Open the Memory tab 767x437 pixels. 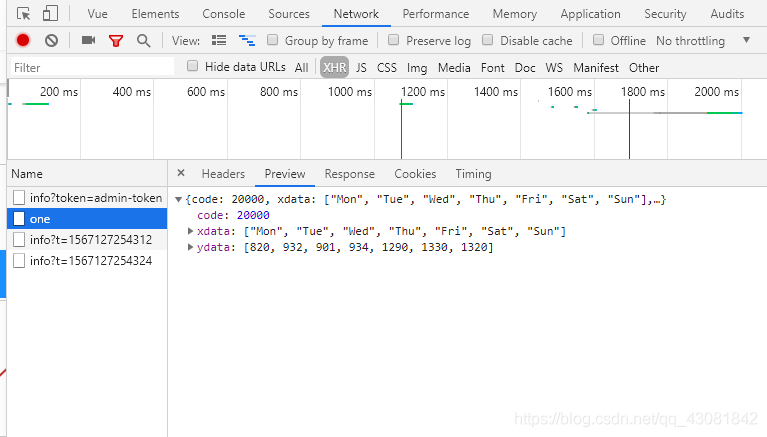coord(515,14)
